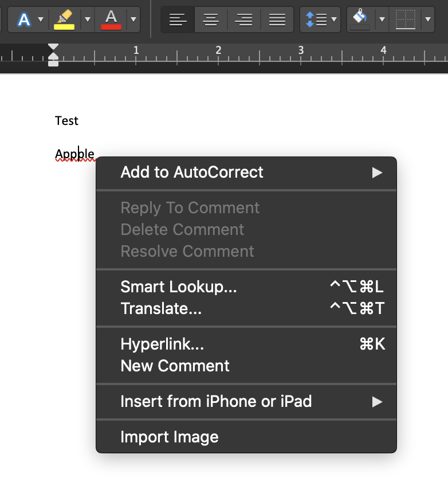448x494 pixels.
Task: Justify the text
Action: click(277, 19)
